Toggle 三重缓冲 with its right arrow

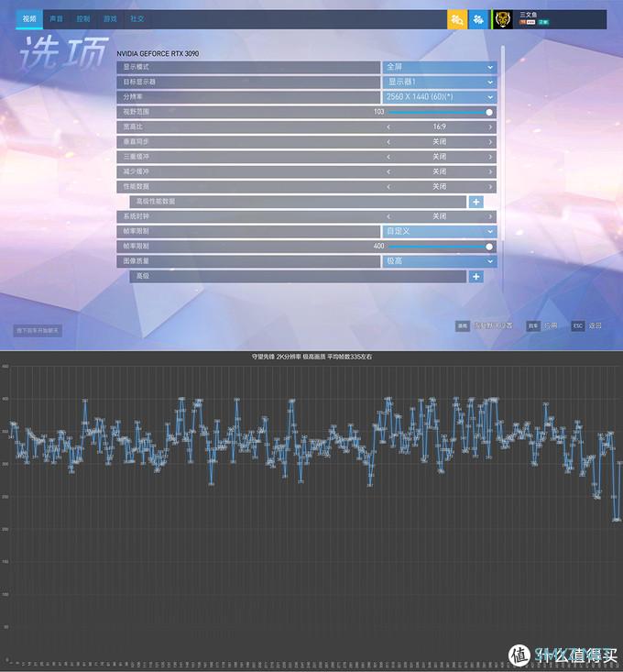pos(490,157)
